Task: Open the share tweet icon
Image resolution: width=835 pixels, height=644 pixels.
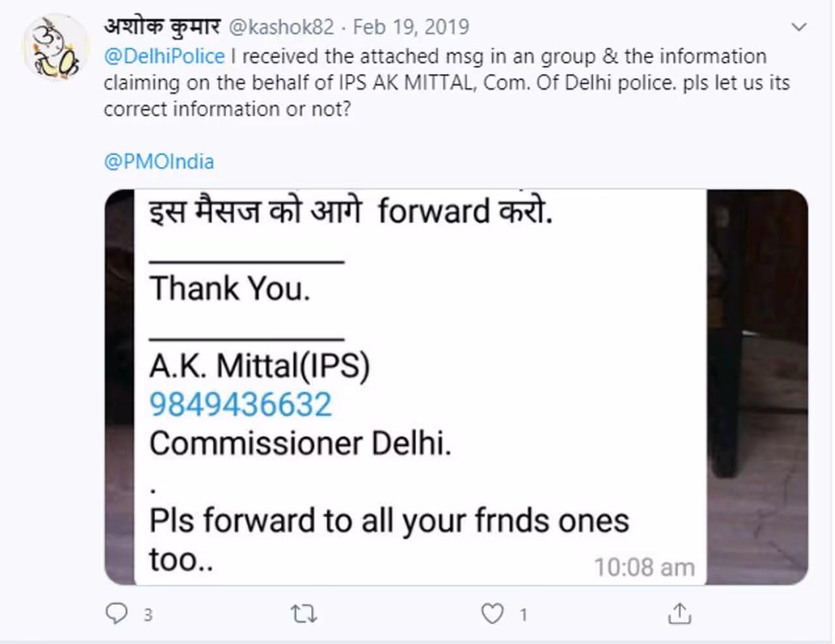Action: tap(679, 614)
